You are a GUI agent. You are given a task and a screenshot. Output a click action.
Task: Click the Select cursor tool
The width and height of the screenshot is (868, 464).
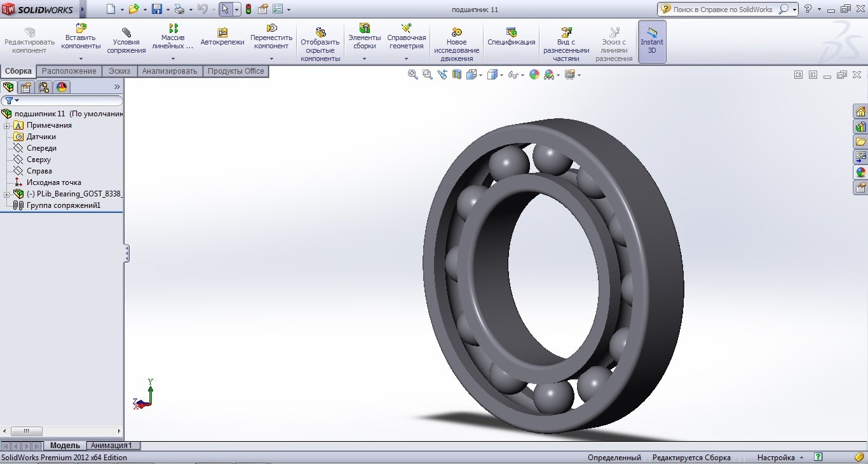point(225,9)
